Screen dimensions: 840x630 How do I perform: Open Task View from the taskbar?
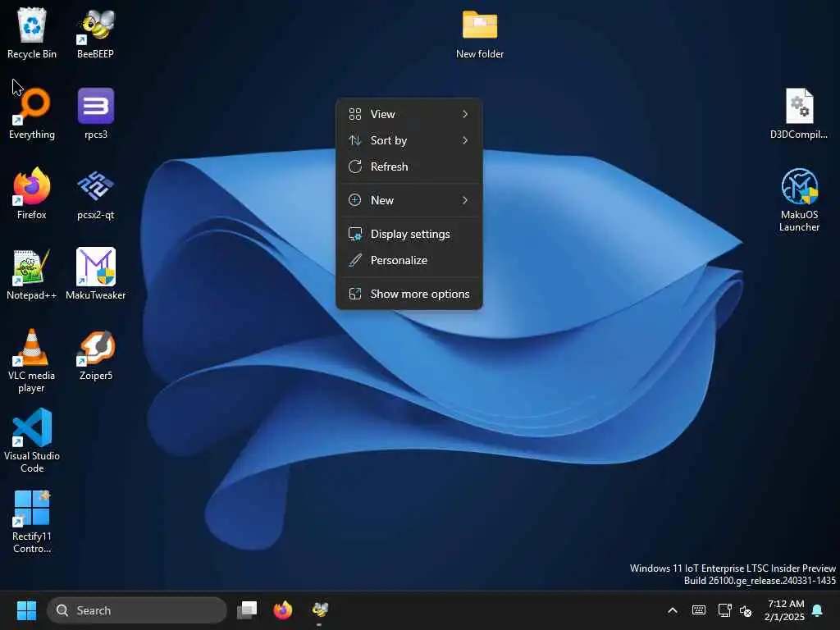coord(247,610)
